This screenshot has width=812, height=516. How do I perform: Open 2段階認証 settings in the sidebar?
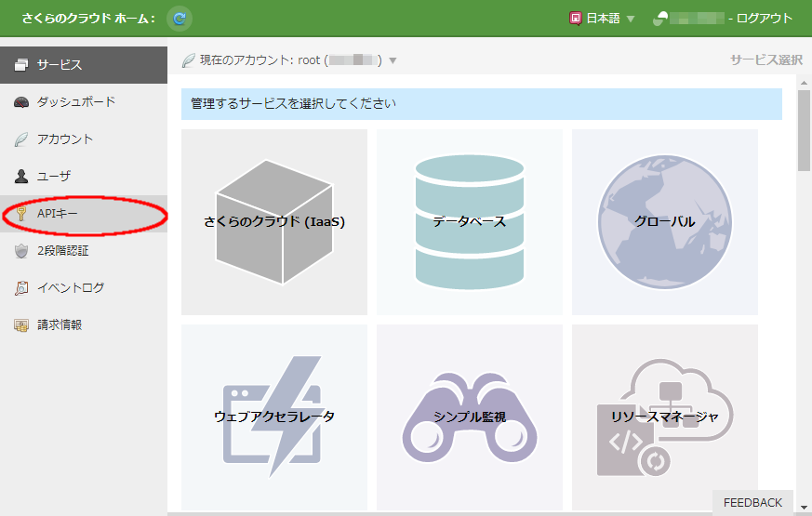tap(63, 251)
